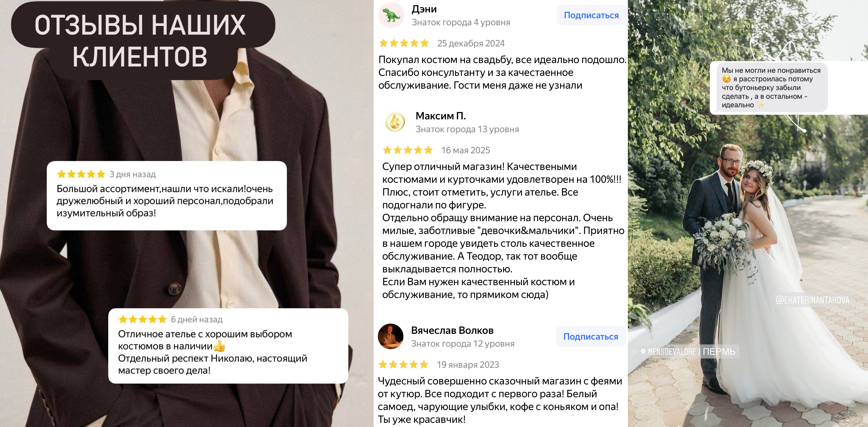Open the @EKATERINANTAKOVA mention

coord(812,300)
